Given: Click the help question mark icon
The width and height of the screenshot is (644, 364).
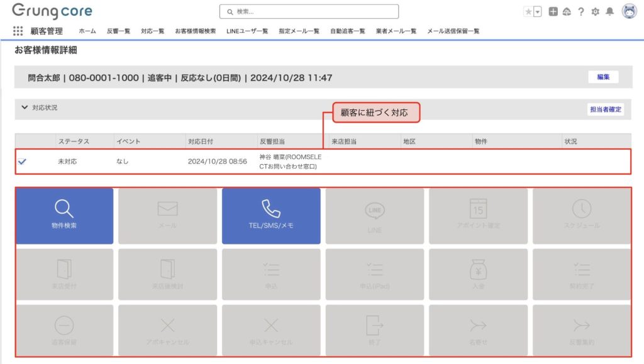Looking at the screenshot, I should (x=581, y=11).
